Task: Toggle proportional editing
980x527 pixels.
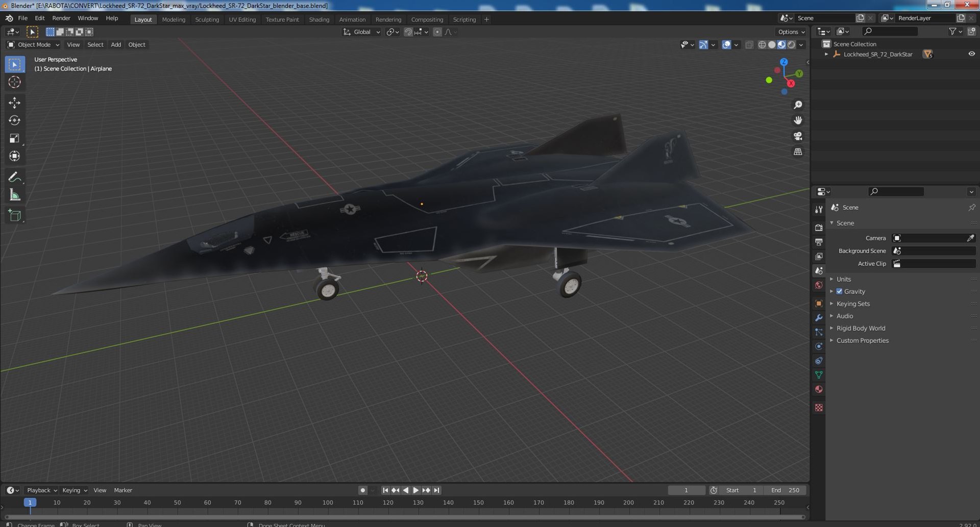Action: [437, 32]
